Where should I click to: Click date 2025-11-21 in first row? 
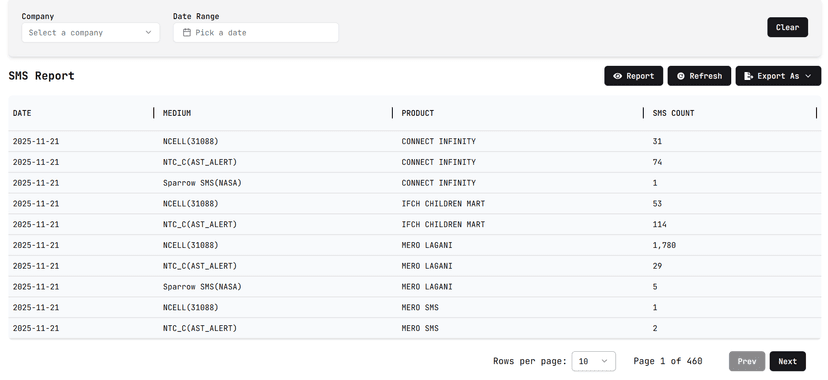click(x=36, y=141)
